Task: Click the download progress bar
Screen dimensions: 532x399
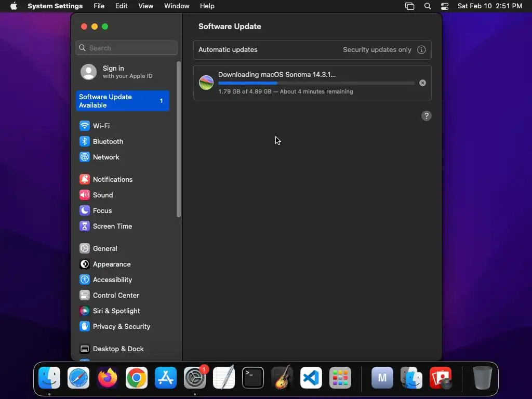Action: (x=316, y=83)
